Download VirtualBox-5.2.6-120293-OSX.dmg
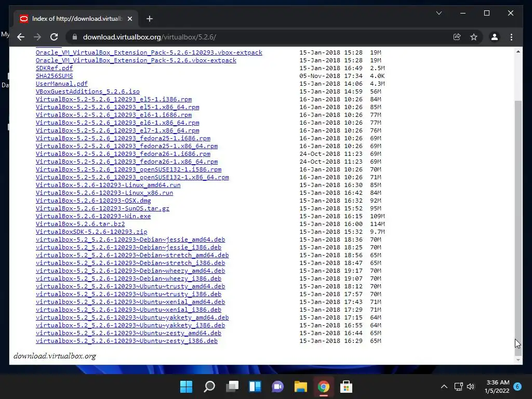Viewport: 532px width, 399px height. click(x=94, y=201)
